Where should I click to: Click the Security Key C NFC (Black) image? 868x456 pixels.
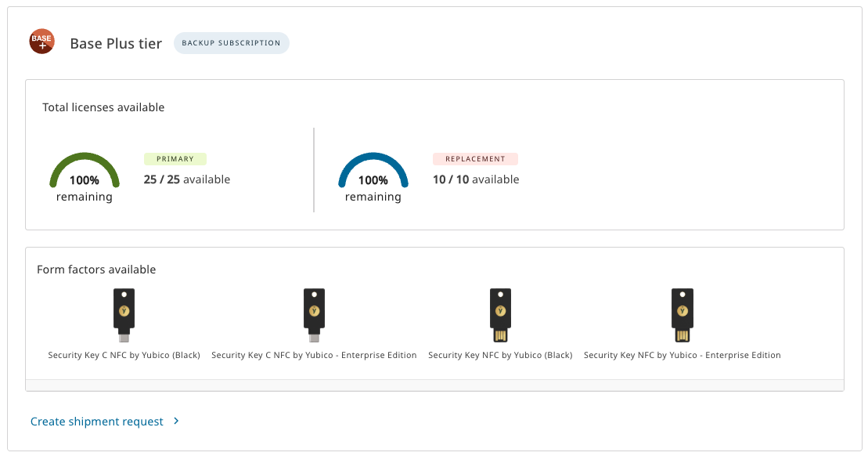(124, 315)
